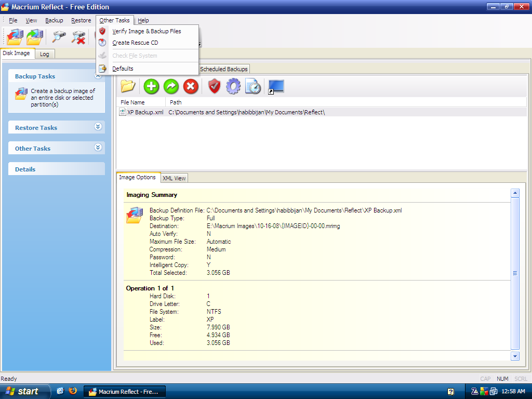The height and width of the screenshot is (399, 532).
Task: Click the Free 4.934 GB value
Action: tap(218, 335)
